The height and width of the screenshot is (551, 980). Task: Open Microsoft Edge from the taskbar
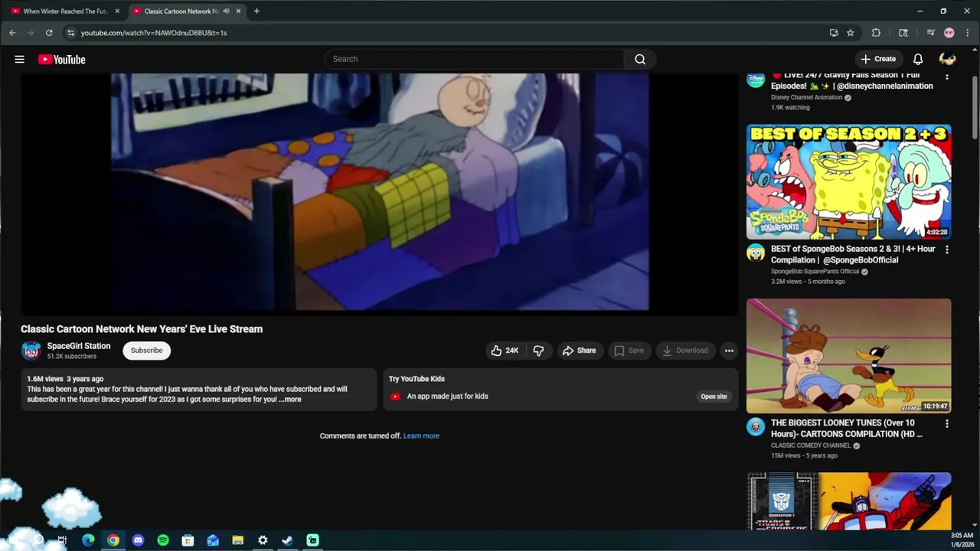click(x=88, y=540)
